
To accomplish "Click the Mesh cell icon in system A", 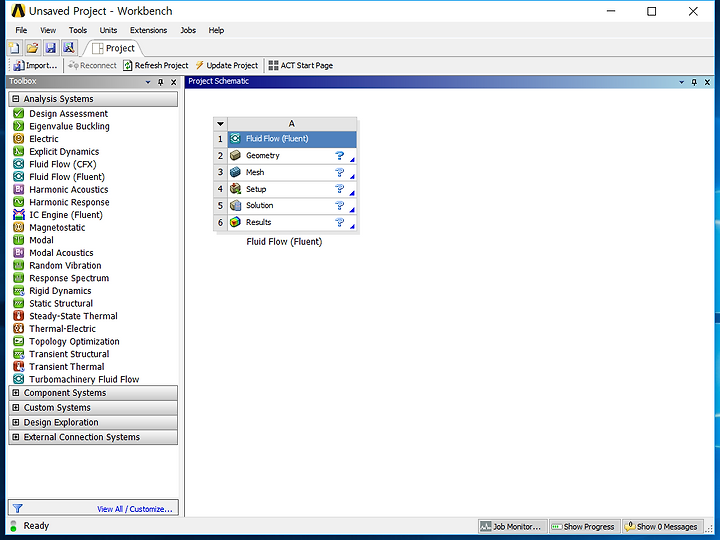I will 235,172.
